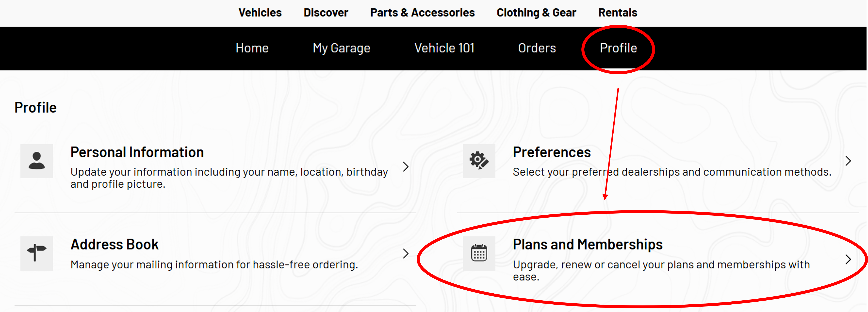Select the Profile tab
The image size is (868, 312).
[618, 48]
